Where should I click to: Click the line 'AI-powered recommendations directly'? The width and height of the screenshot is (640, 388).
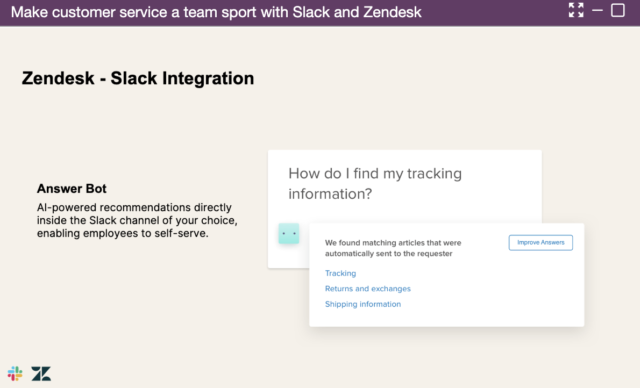click(134, 207)
